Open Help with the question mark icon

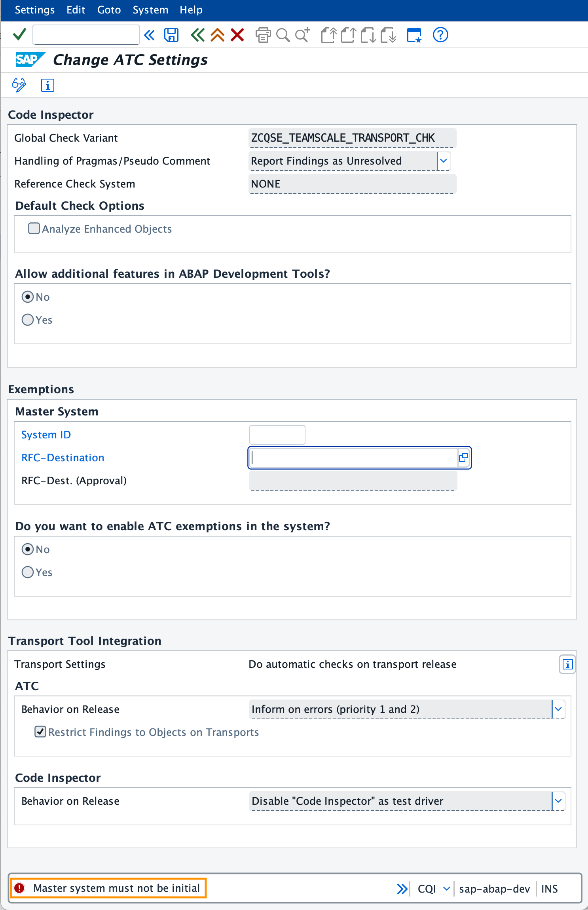click(x=440, y=35)
